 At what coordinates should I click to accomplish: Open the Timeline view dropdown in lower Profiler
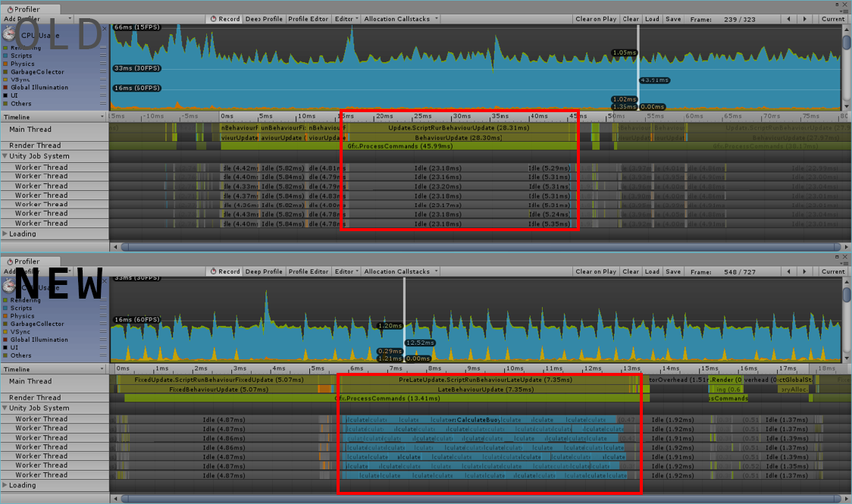53,369
